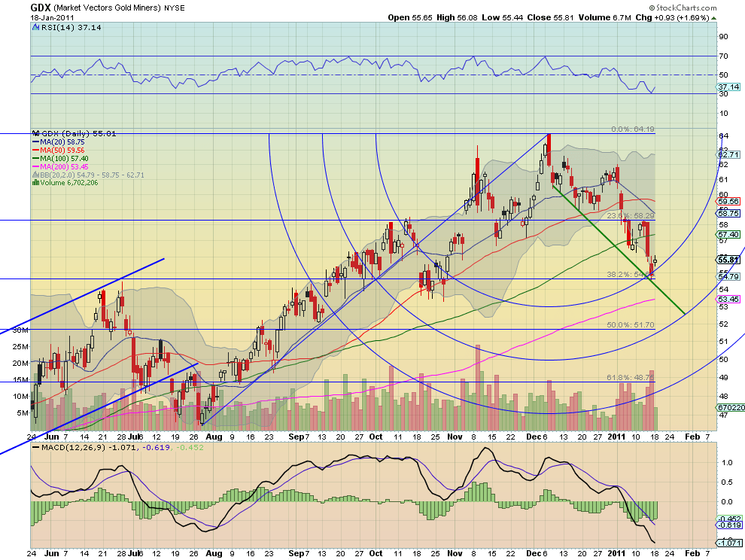Click the bold 55.81 last price tag
Image resolution: width=745 pixels, height=560 pixels.
728,260
